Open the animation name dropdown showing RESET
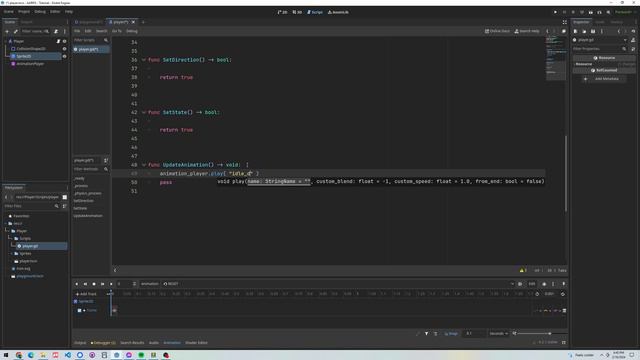Viewport: 640px width, 360px height. pos(338,284)
